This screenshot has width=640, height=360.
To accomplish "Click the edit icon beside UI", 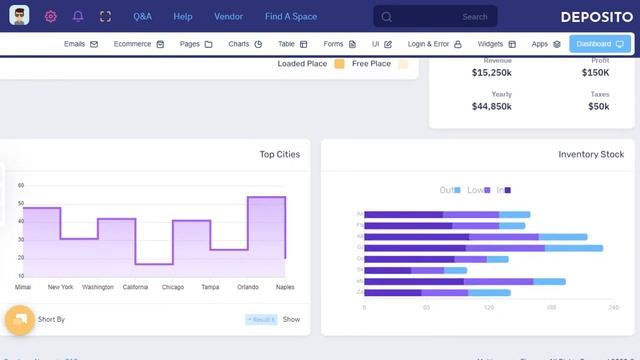I will 388,44.
